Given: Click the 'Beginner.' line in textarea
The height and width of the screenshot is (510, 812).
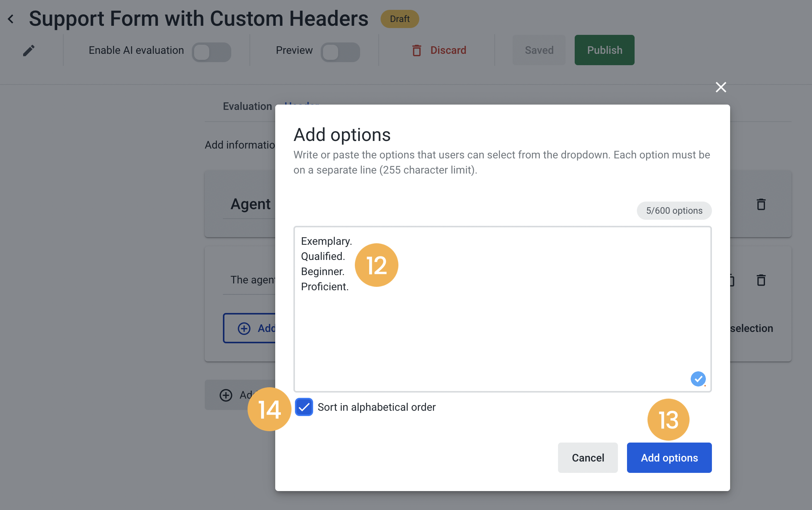Looking at the screenshot, I should click(x=323, y=271).
